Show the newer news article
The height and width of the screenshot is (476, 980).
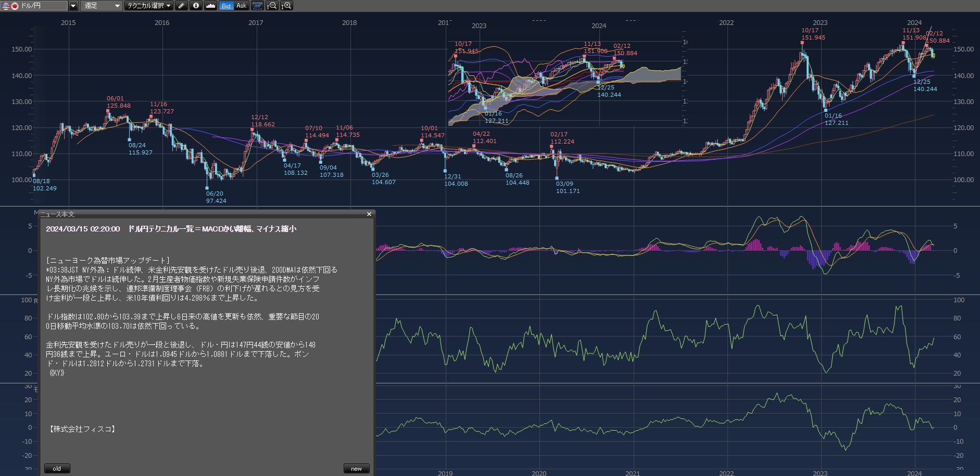(356, 469)
